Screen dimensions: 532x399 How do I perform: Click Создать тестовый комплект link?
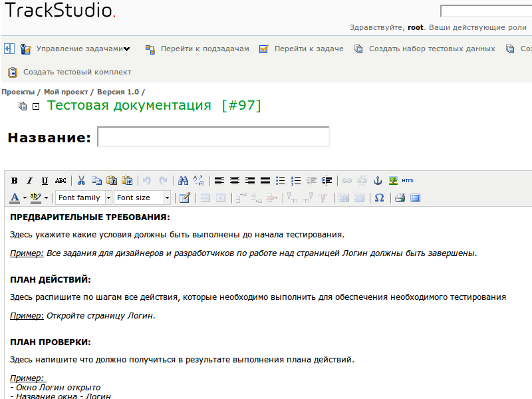(77, 72)
